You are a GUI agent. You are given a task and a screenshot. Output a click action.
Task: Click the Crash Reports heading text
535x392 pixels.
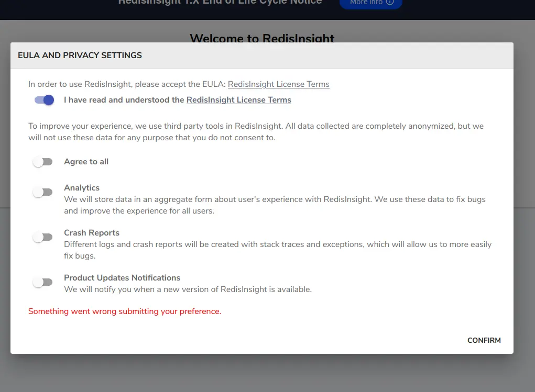coord(92,232)
